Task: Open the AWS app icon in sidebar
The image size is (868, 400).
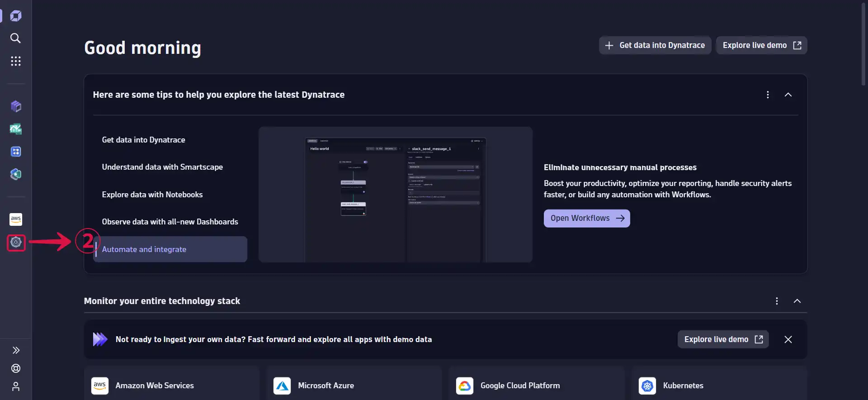Action: tap(16, 219)
